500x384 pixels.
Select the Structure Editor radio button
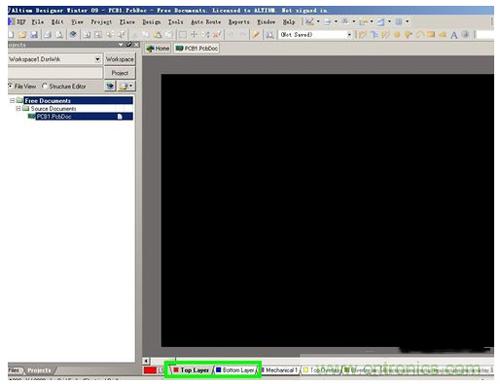(44, 86)
